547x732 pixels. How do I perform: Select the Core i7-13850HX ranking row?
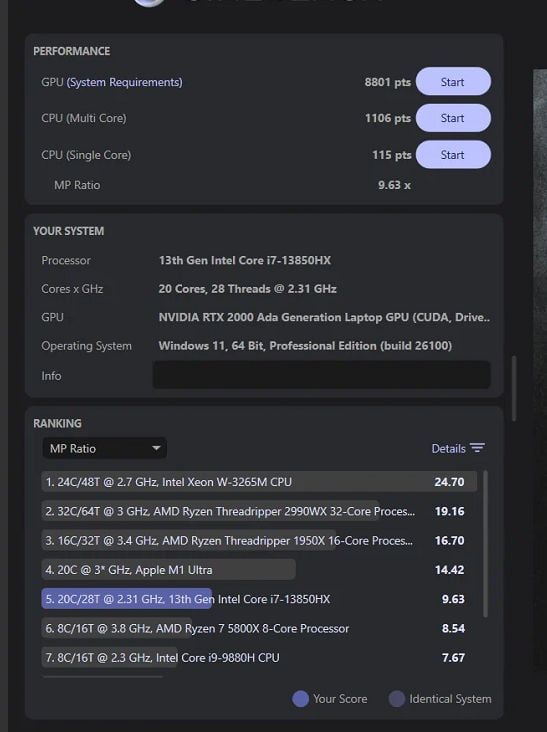[259, 599]
